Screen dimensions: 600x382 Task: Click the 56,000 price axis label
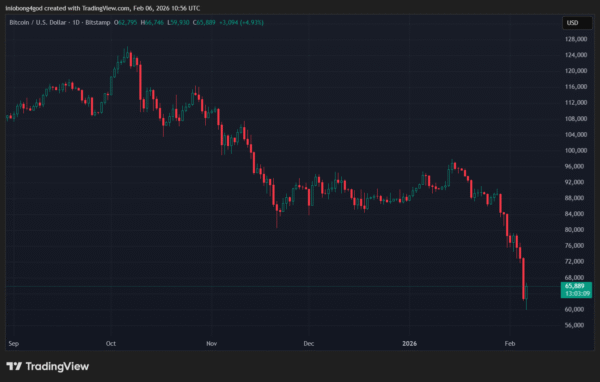point(574,325)
